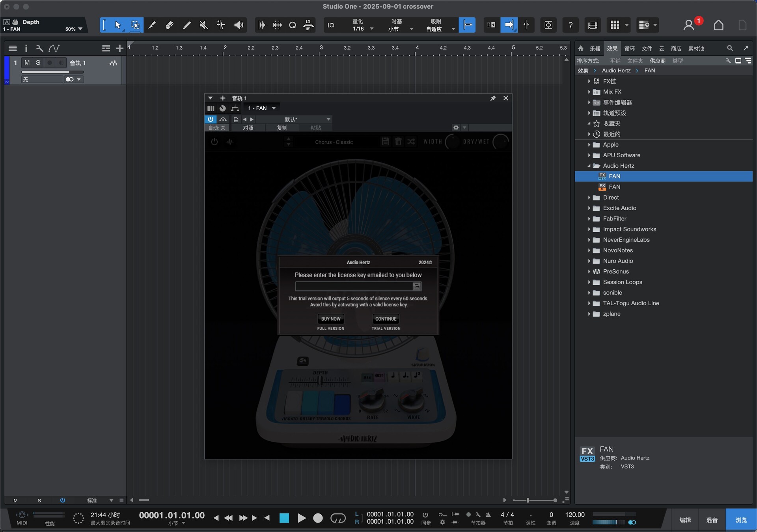Image resolution: width=757 pixels, height=532 pixels.
Task: Sort browser by 类型 type
Action: tap(677, 61)
